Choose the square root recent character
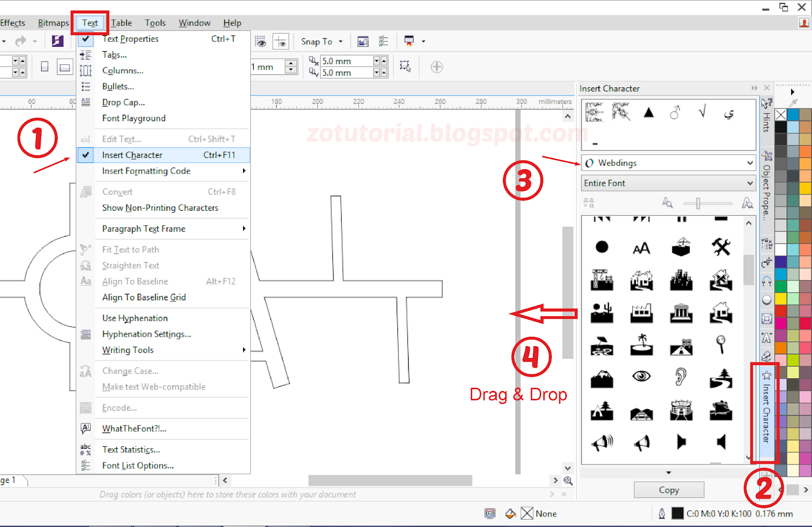This screenshot has width=812, height=527. [x=702, y=111]
